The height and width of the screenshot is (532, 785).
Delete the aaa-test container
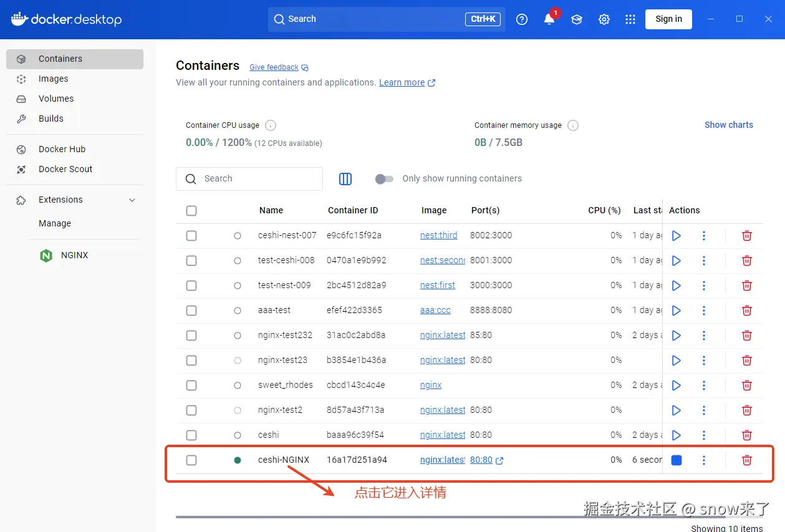click(746, 311)
